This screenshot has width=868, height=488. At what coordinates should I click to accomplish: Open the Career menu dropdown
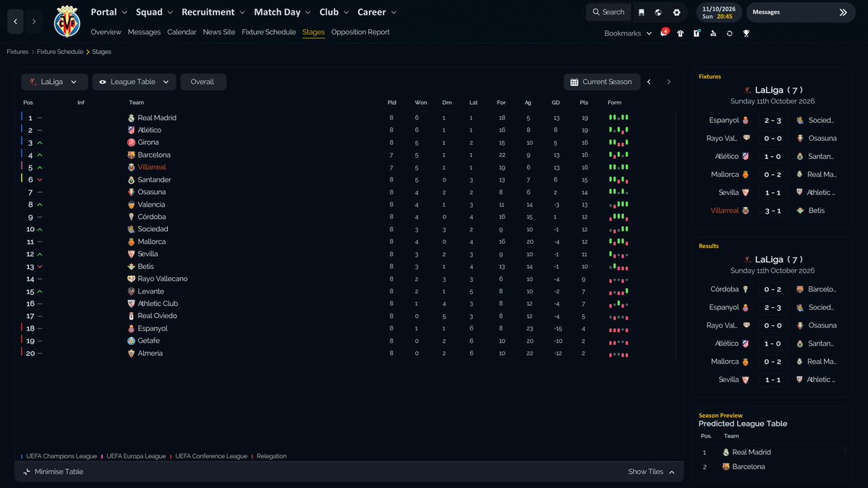pyautogui.click(x=377, y=12)
